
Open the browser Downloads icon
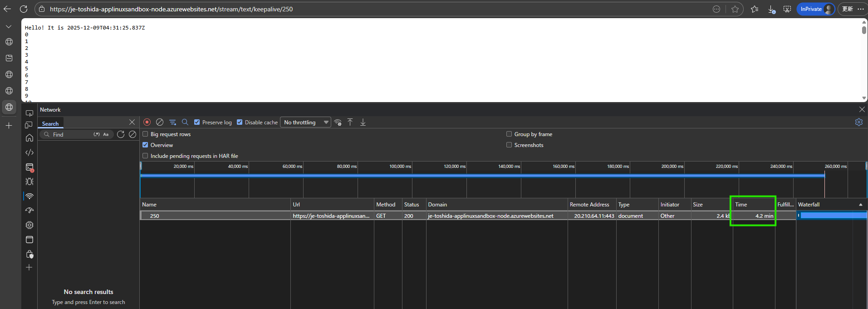coord(771,9)
